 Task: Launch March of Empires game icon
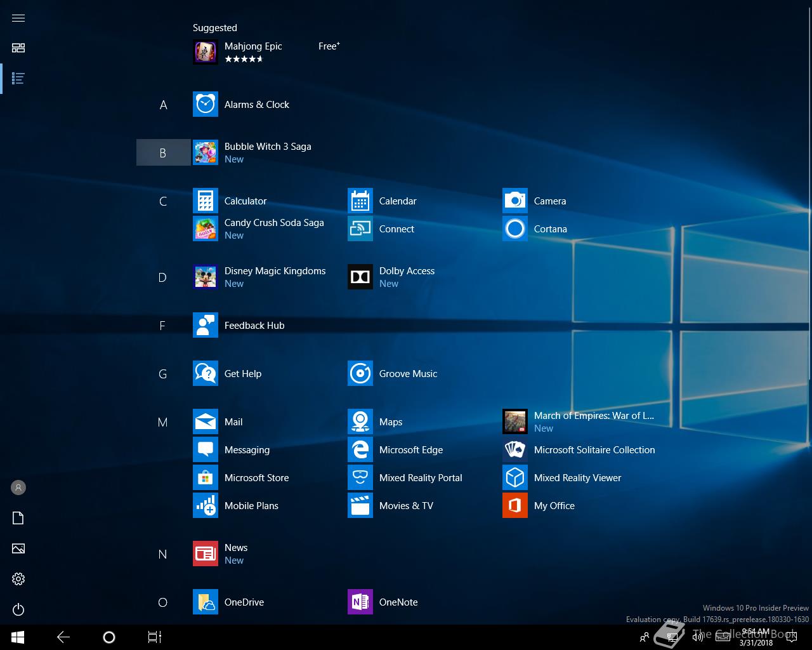pos(515,421)
